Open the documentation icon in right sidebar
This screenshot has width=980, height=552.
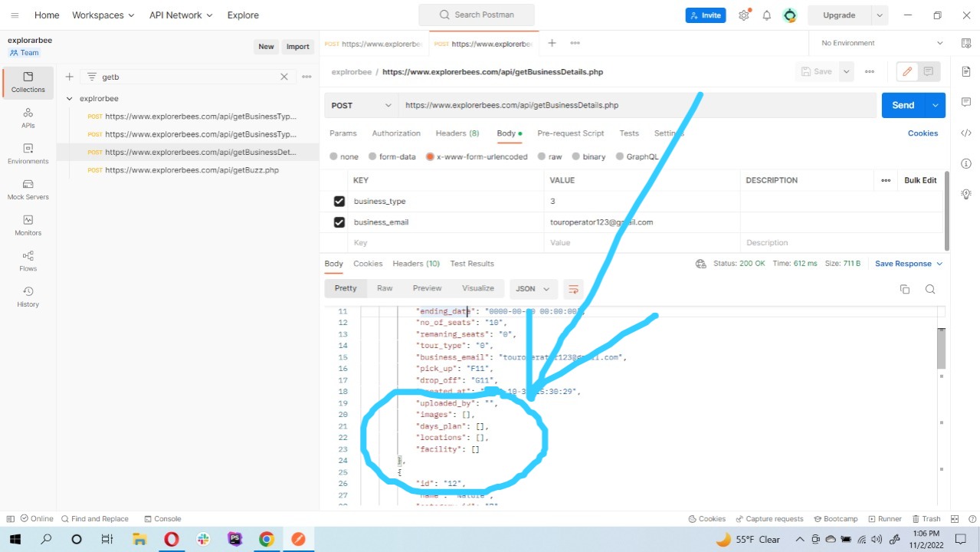(x=966, y=71)
